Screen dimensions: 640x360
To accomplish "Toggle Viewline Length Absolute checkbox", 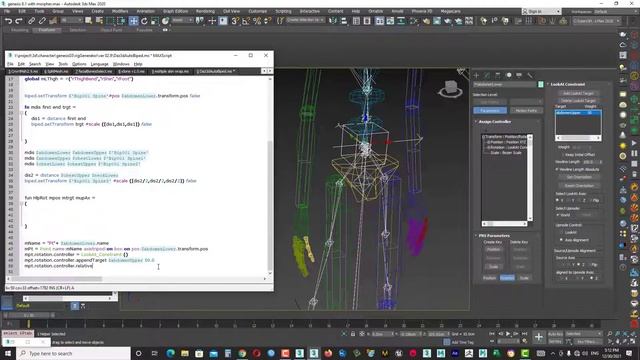I will point(558,169).
